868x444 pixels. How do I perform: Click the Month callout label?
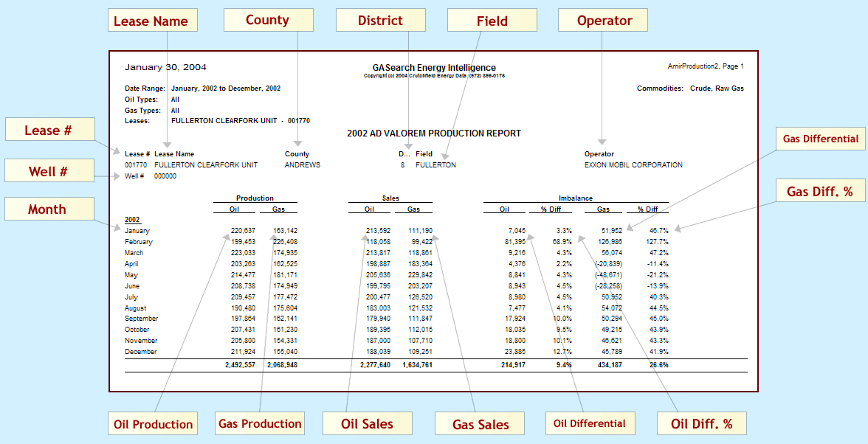[x=49, y=209]
